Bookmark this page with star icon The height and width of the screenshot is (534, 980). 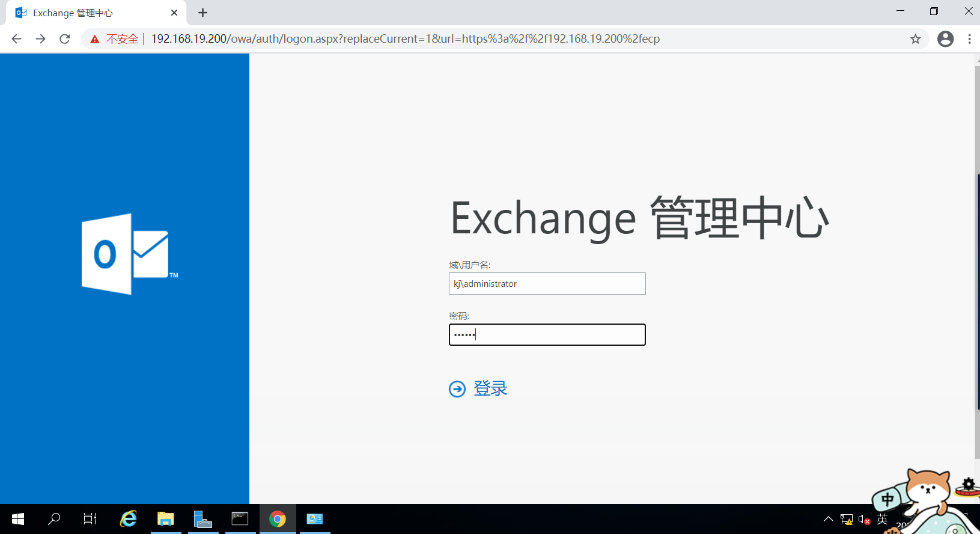point(915,39)
